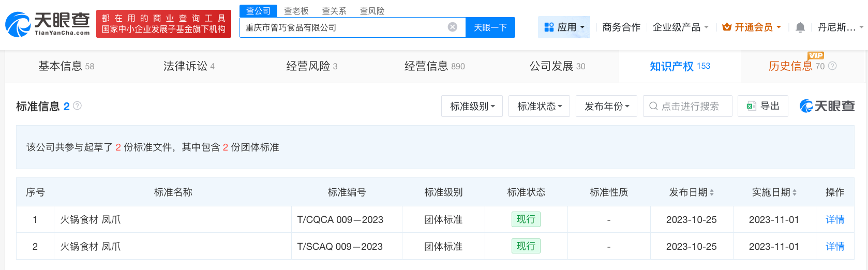Image resolution: width=868 pixels, height=270 pixels.
Task: Click standard number T/CQCA 009—2023
Action: pyautogui.click(x=340, y=220)
